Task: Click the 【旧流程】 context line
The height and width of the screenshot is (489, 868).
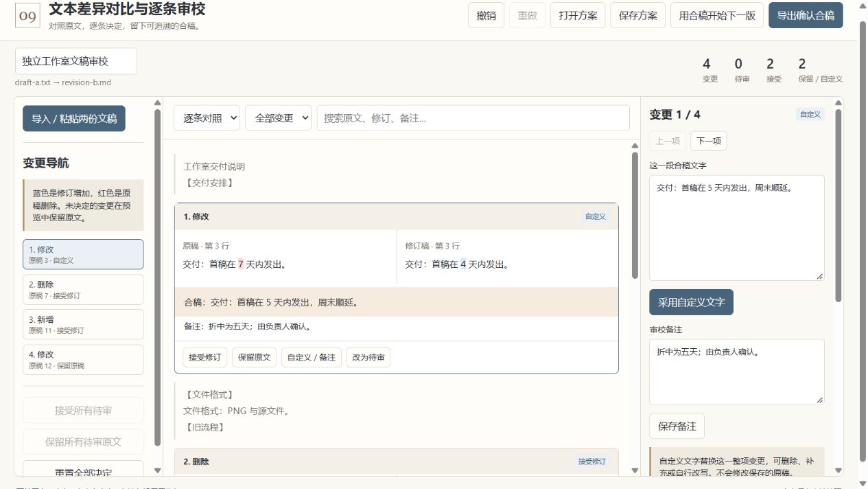Action: pos(205,427)
